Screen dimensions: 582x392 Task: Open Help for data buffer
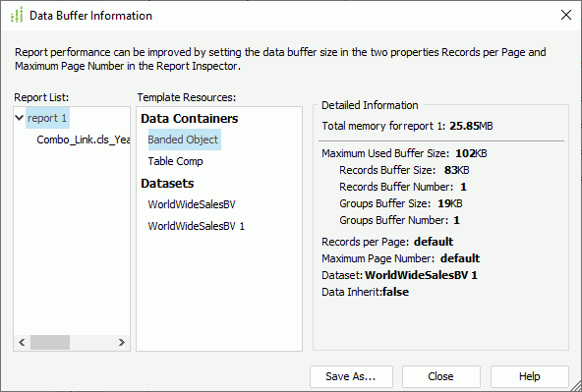[x=530, y=376]
